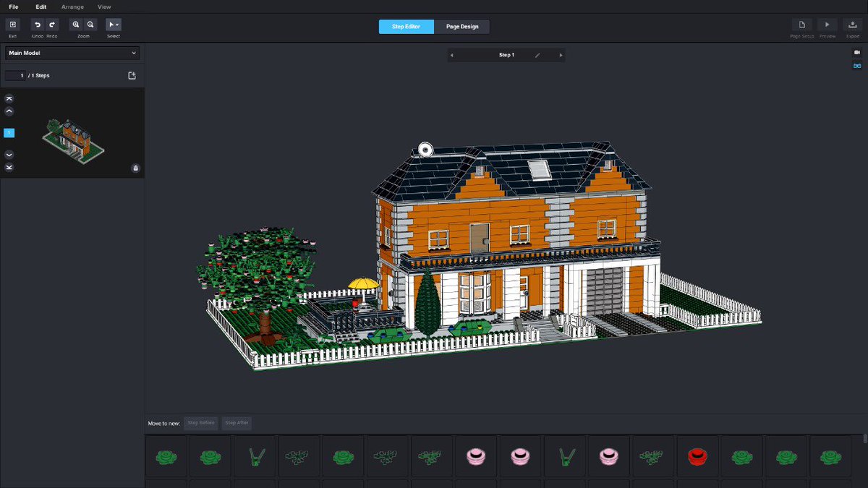Switch to the Page Design tab

coord(462,27)
